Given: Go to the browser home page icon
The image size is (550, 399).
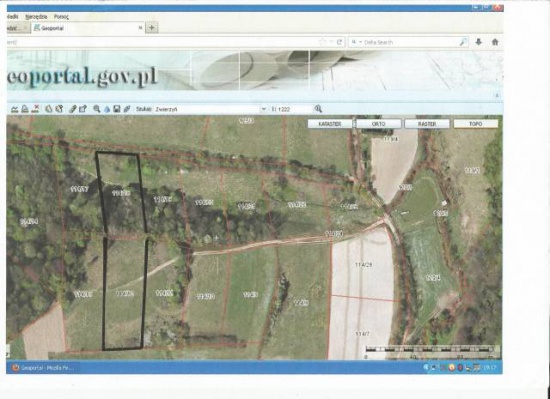Looking at the screenshot, I should (495, 42).
